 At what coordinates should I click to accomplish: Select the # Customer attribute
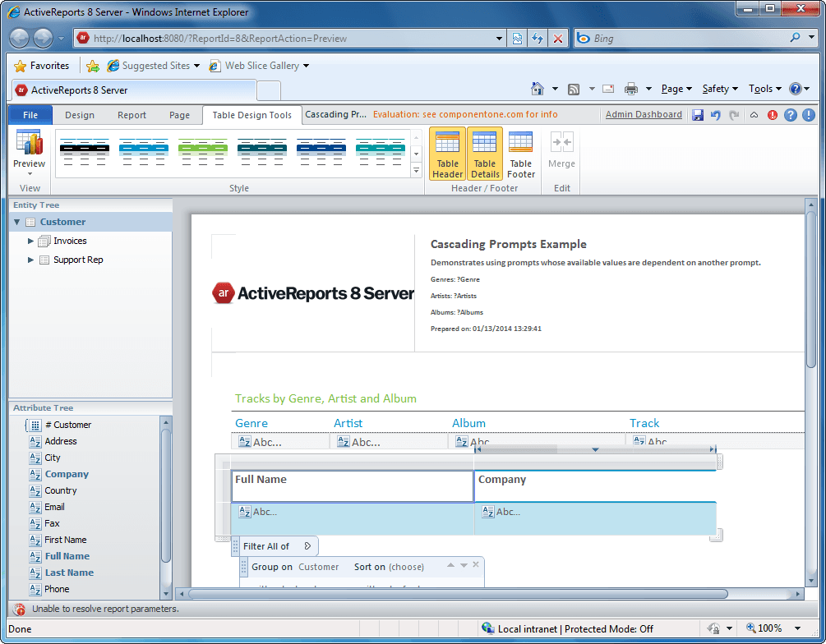(x=68, y=425)
